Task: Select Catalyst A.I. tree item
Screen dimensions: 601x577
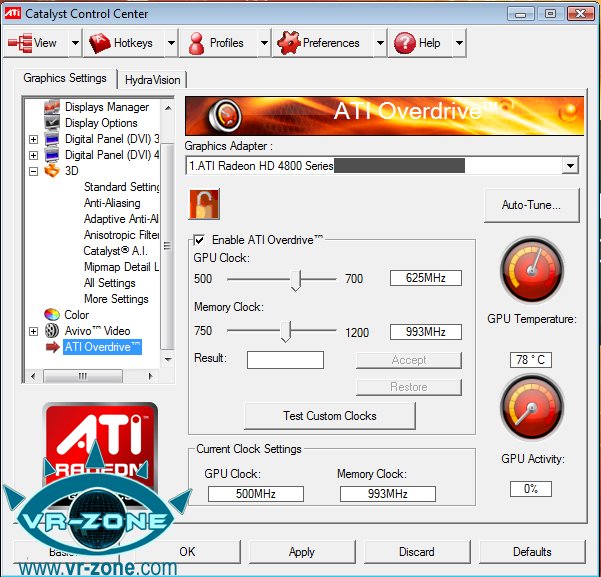Action: pos(115,251)
